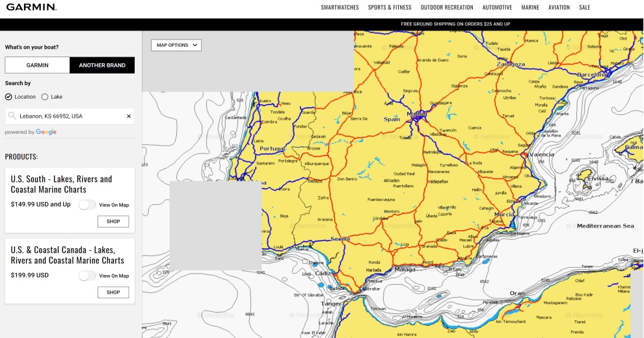
Task: Go to the Sale page
Action: [585, 8]
